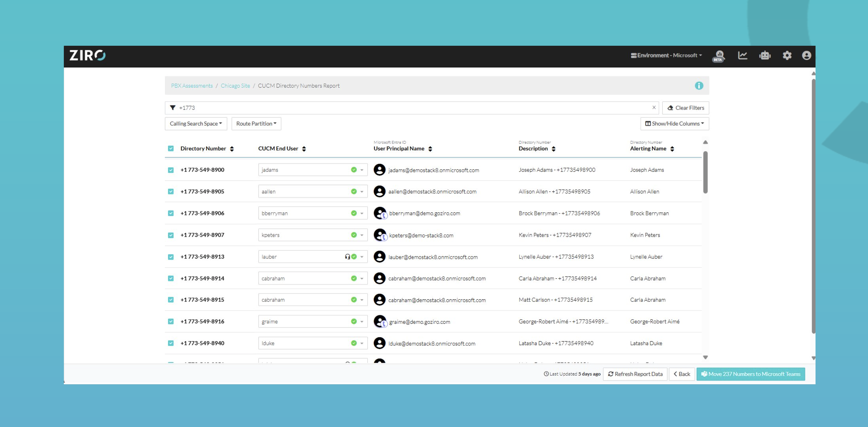Expand the aallen end user dropdown arrow
Image resolution: width=868 pixels, height=427 pixels.
coord(362,192)
